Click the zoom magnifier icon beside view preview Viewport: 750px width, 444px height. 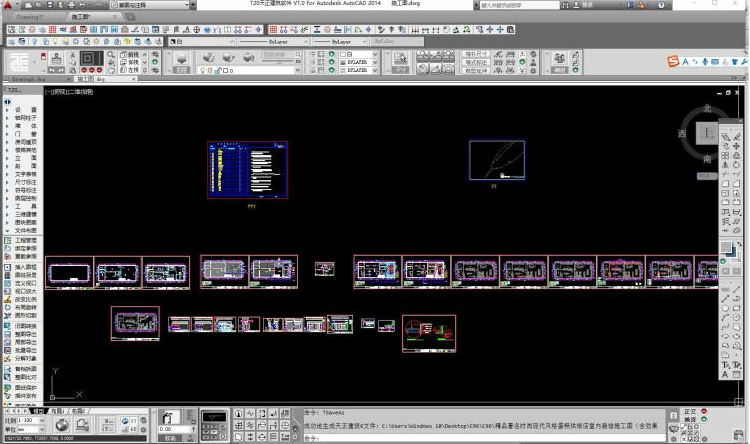click(x=111, y=55)
